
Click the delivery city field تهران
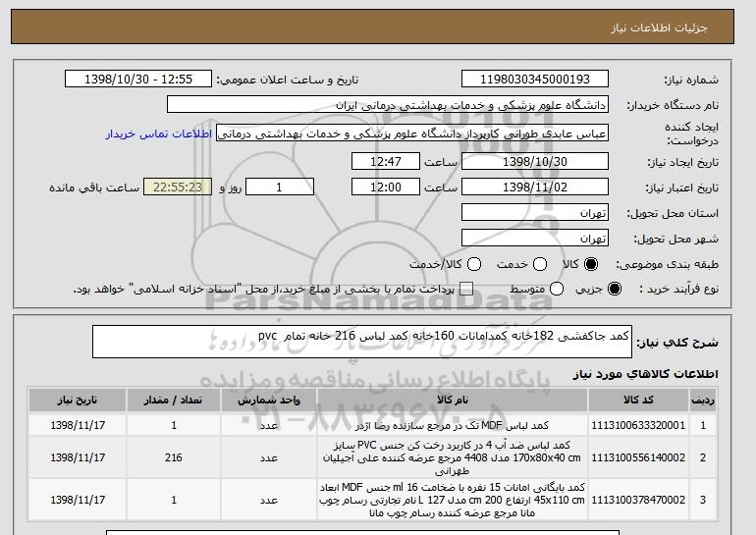click(x=535, y=239)
